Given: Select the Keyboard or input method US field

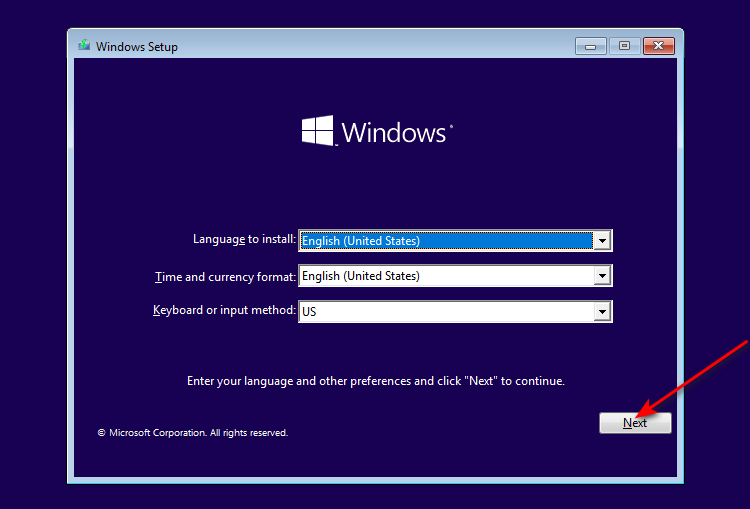Looking at the screenshot, I should [455, 312].
